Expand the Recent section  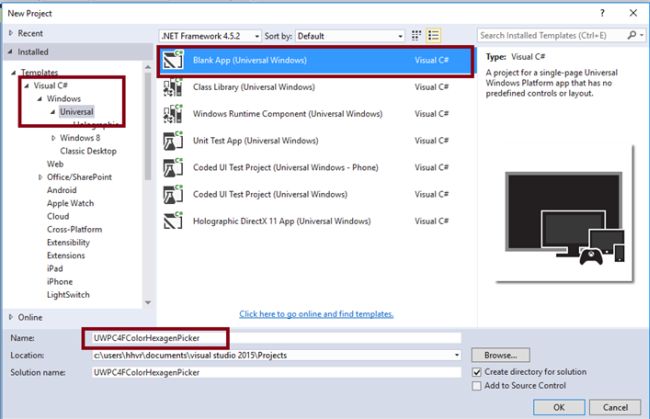[x=11, y=33]
